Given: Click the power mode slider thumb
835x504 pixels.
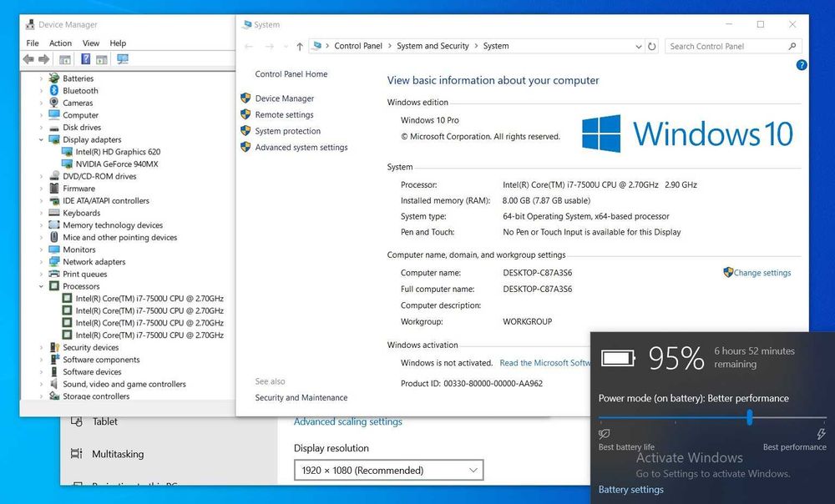Looking at the screenshot, I should [x=749, y=417].
